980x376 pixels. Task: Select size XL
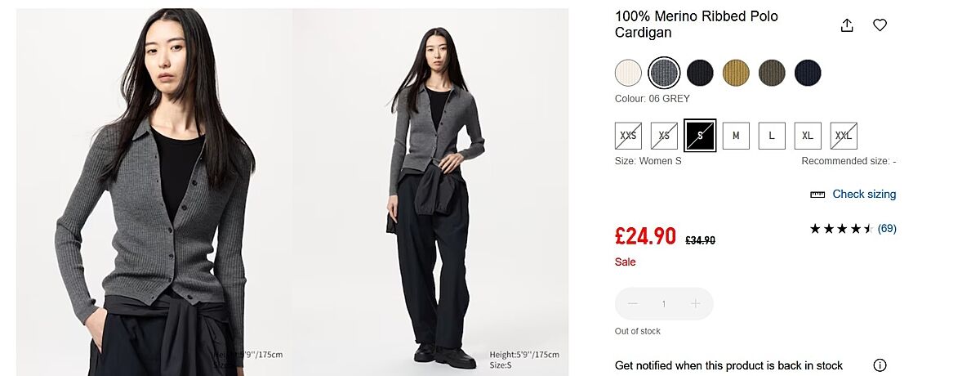tap(808, 136)
